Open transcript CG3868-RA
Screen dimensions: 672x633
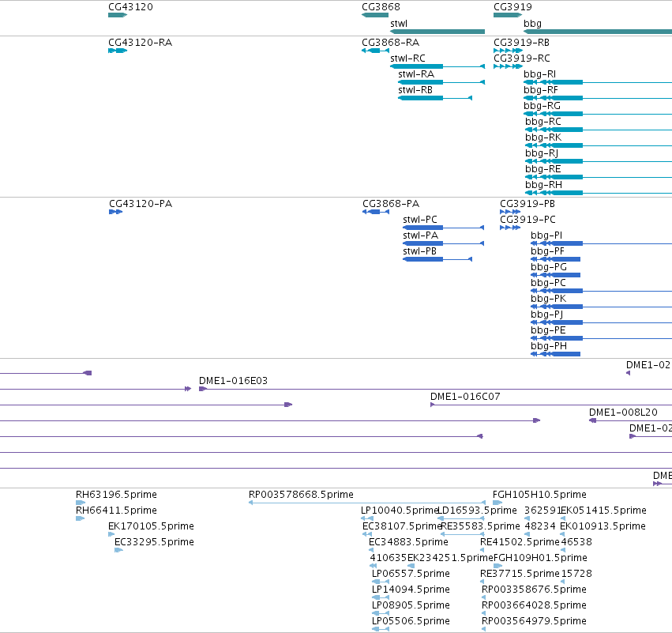tap(390, 43)
